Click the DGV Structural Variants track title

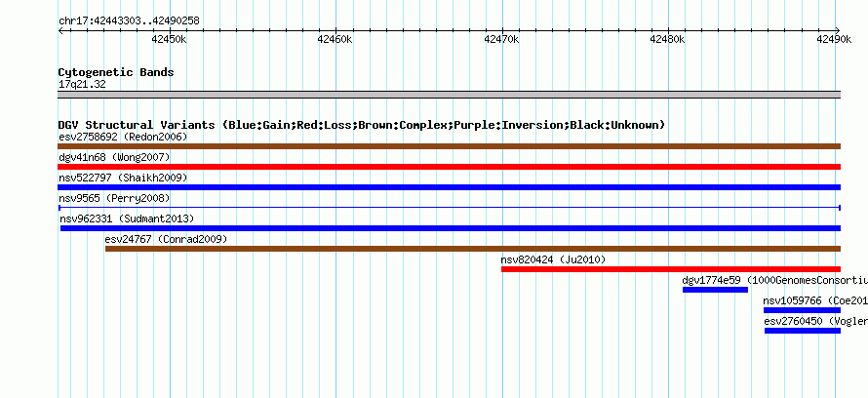362,125
